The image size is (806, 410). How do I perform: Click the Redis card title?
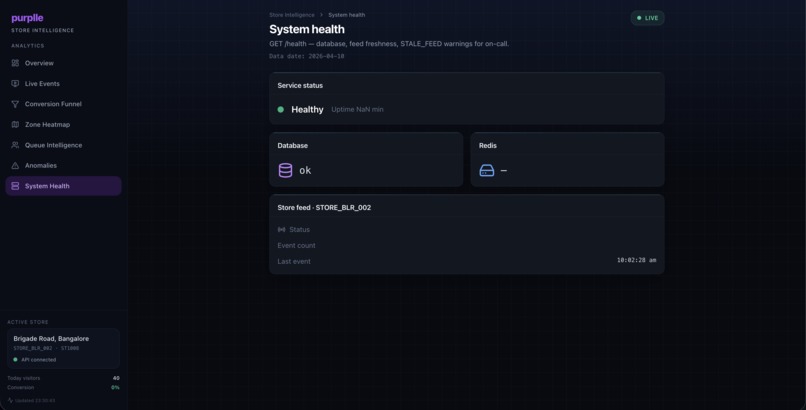click(x=488, y=146)
